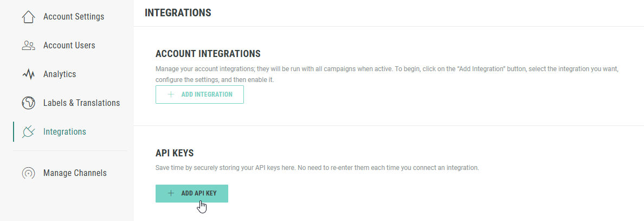Click the plus icon on Add API Key

tap(171, 193)
